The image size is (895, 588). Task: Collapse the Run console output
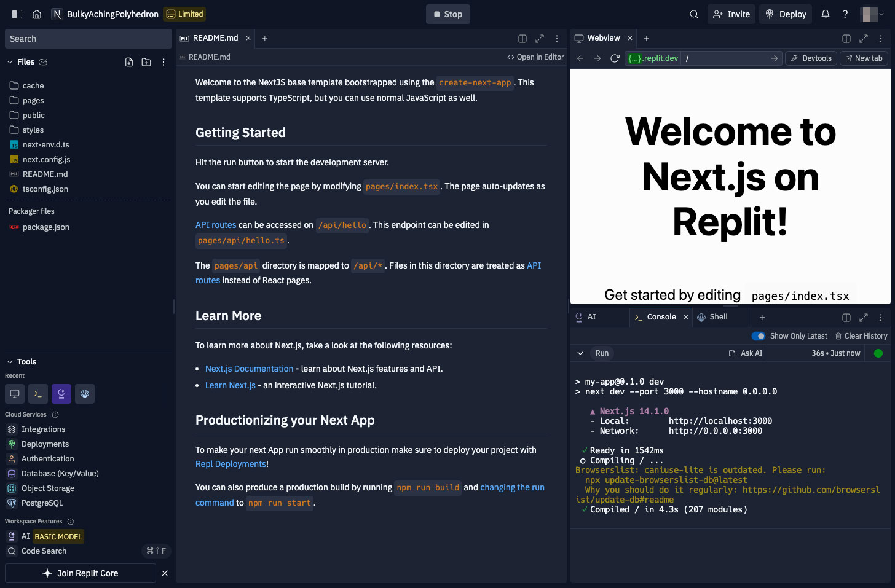(580, 353)
